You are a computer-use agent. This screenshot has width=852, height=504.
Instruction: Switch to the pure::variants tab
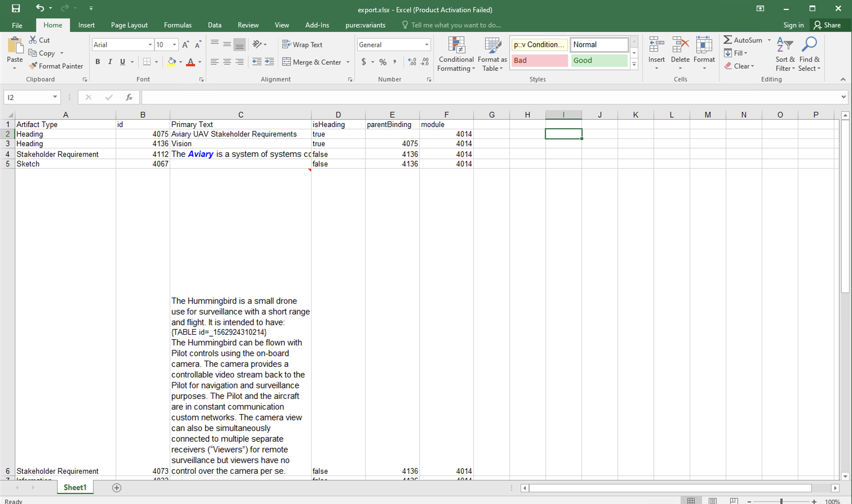[365, 25]
